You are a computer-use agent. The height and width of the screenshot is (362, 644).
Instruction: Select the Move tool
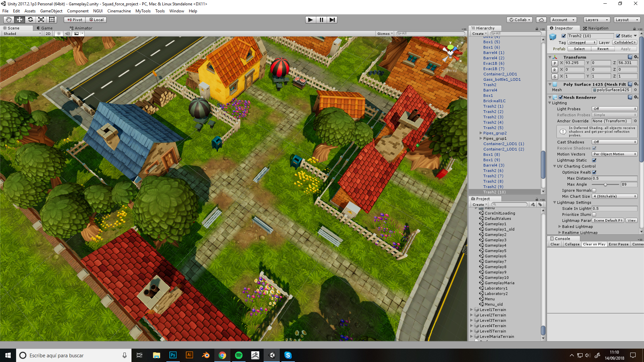click(x=19, y=20)
